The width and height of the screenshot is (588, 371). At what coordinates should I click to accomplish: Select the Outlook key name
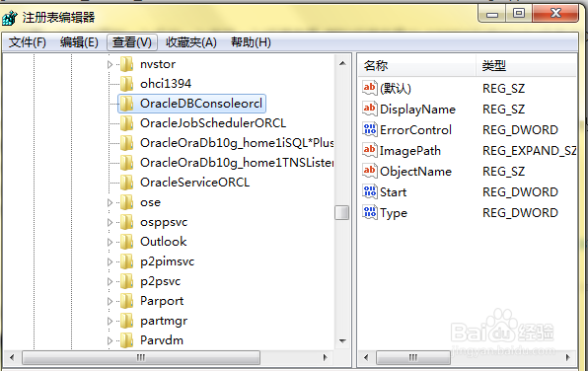(164, 242)
